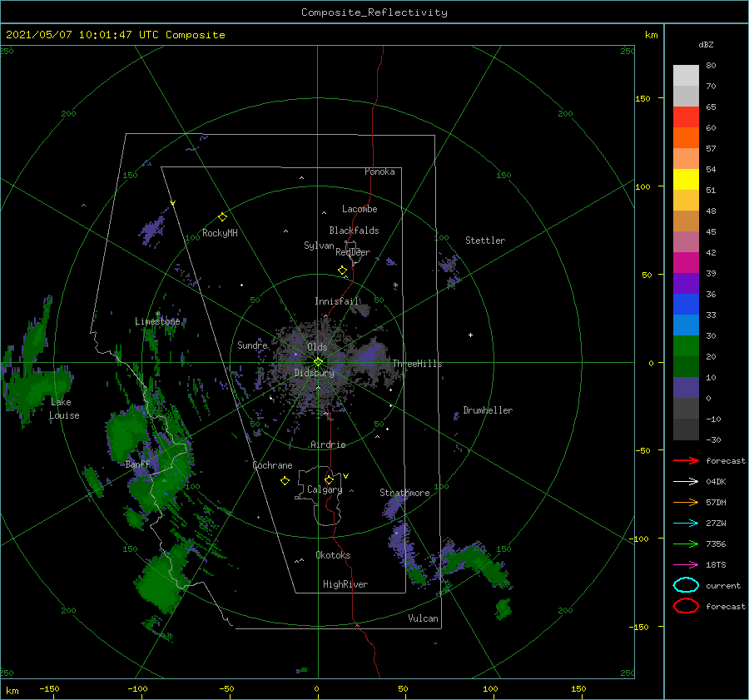
Task: Click the yellow diamond marker inside Calgary
Action: click(x=329, y=479)
